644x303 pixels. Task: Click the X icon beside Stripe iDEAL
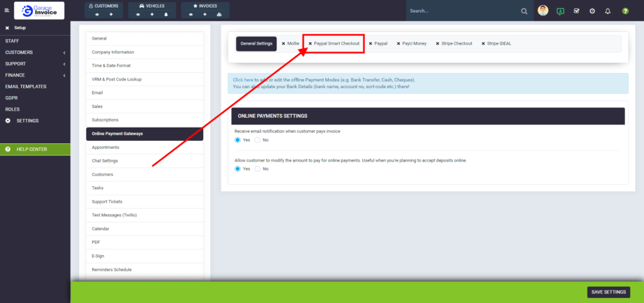484,43
